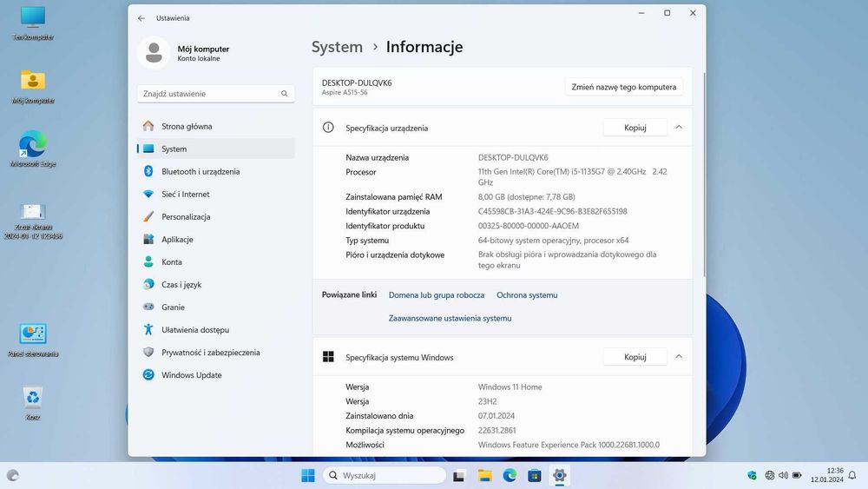Click Kosz recycle bin icon
The width and height of the screenshot is (868, 489).
(33, 404)
